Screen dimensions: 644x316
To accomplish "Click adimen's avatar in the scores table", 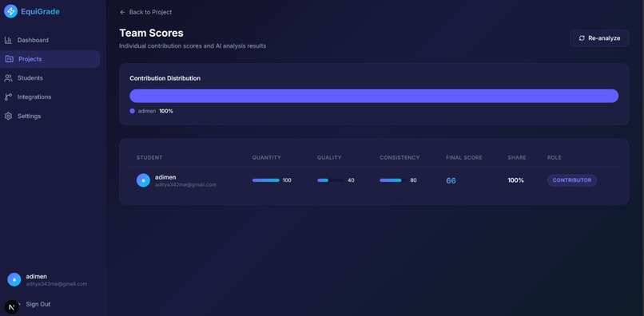I will 143,180.
